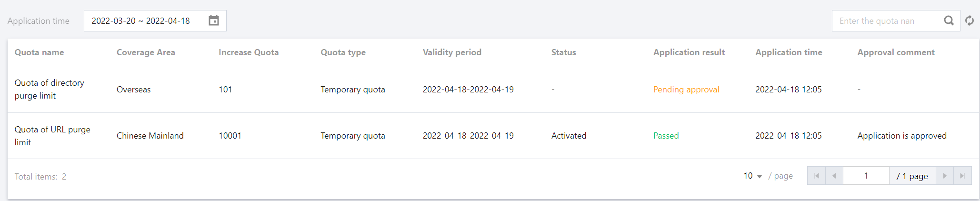Click the Status column header
This screenshot has width=980, height=201.
coord(563,52)
